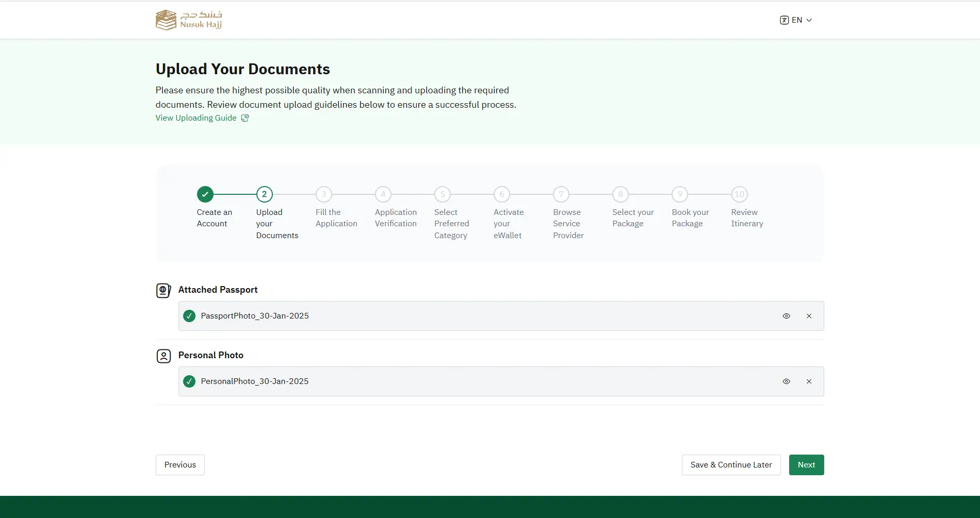Click green check icon beside PassportPhoto_30-Jan-2025
The image size is (980, 518).
tap(189, 316)
